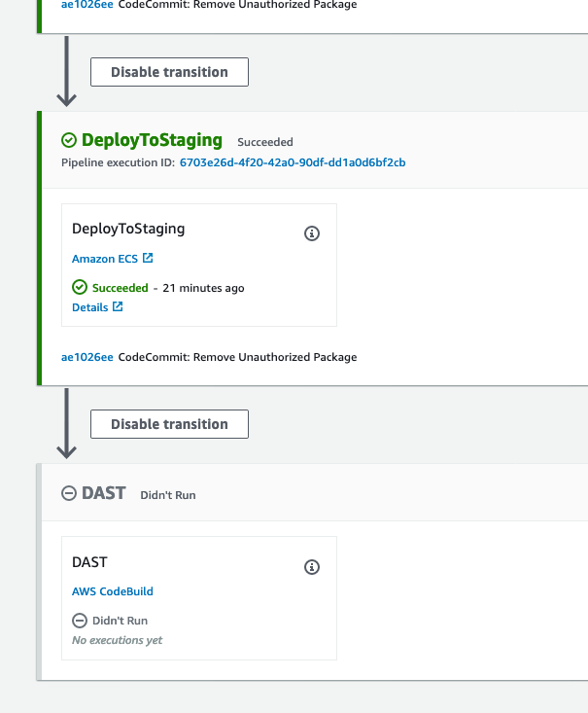Click Didn't Run icon beside DAST heading
Image resolution: width=588 pixels, height=713 pixels.
tap(69, 493)
